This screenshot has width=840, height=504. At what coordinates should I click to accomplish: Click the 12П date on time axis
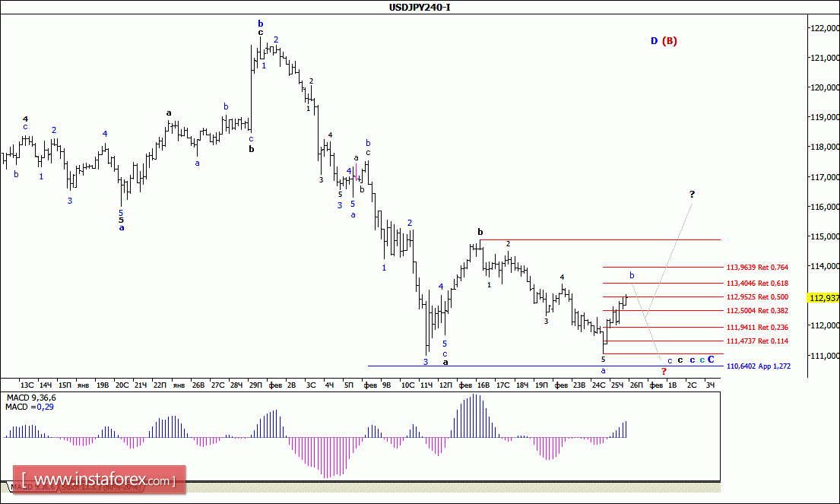(445, 385)
